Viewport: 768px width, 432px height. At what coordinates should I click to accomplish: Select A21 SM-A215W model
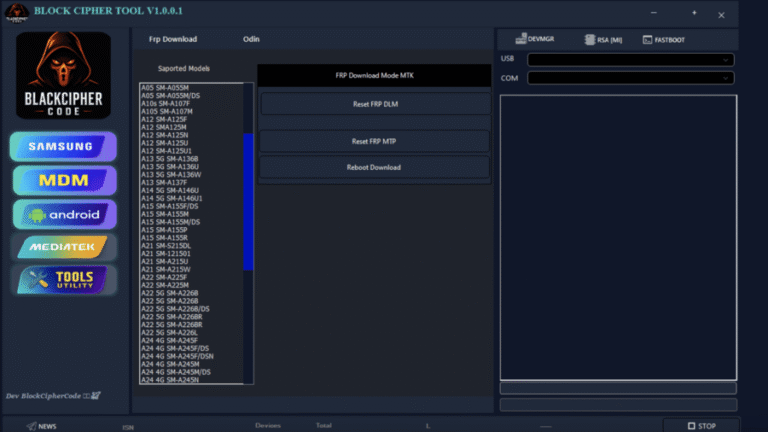coord(166,269)
